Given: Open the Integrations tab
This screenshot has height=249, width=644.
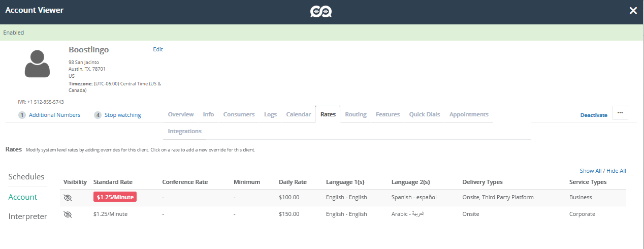Looking at the screenshot, I should (185, 131).
